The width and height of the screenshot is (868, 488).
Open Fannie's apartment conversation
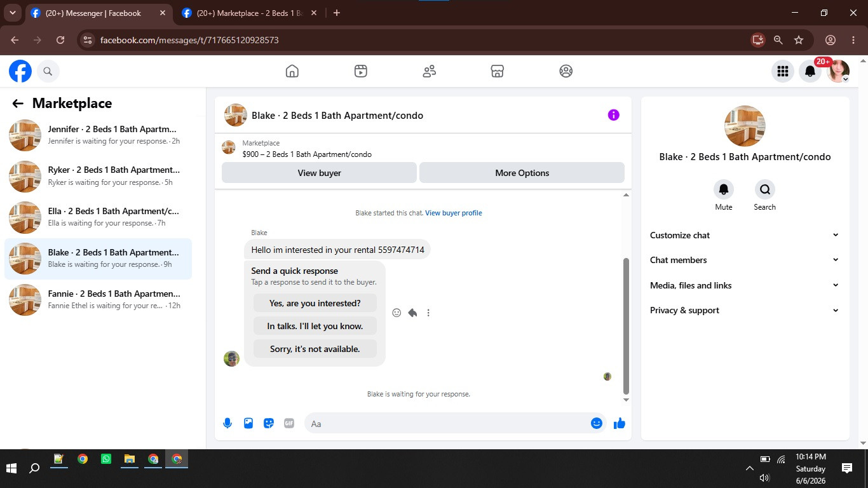click(98, 300)
